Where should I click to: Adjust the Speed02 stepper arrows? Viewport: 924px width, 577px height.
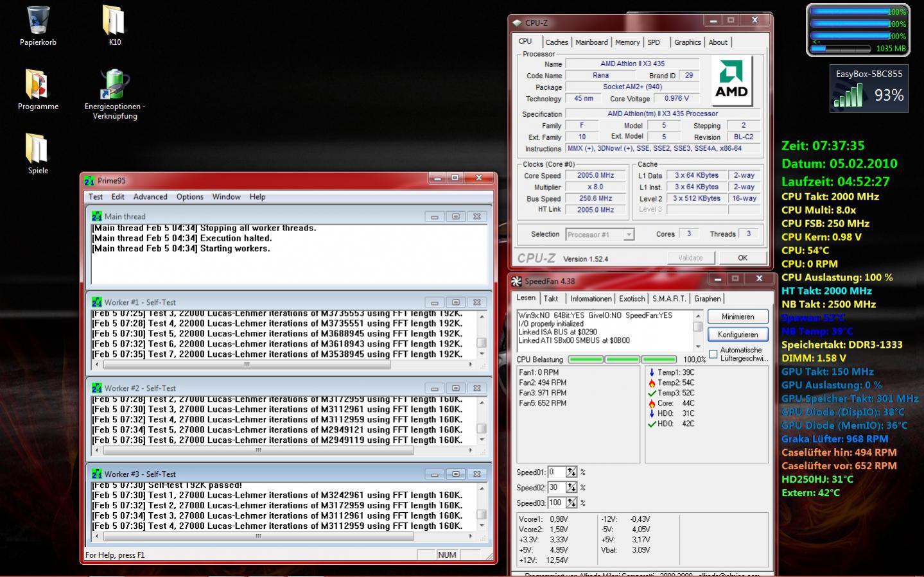[x=571, y=488]
